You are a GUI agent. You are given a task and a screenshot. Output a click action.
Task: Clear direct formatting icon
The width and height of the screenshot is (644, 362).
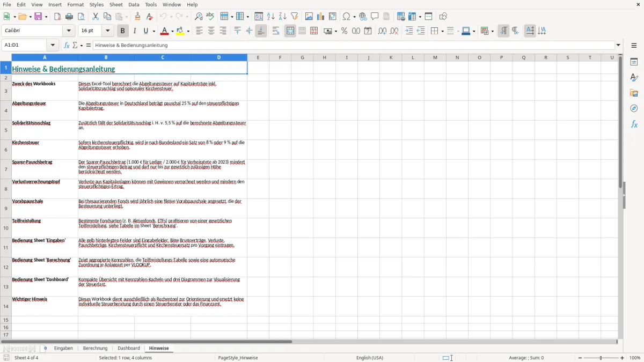pos(150,17)
